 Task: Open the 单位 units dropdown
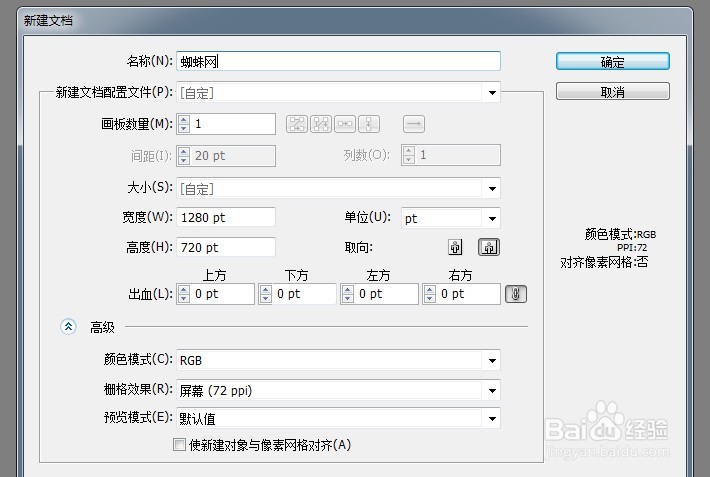451,218
